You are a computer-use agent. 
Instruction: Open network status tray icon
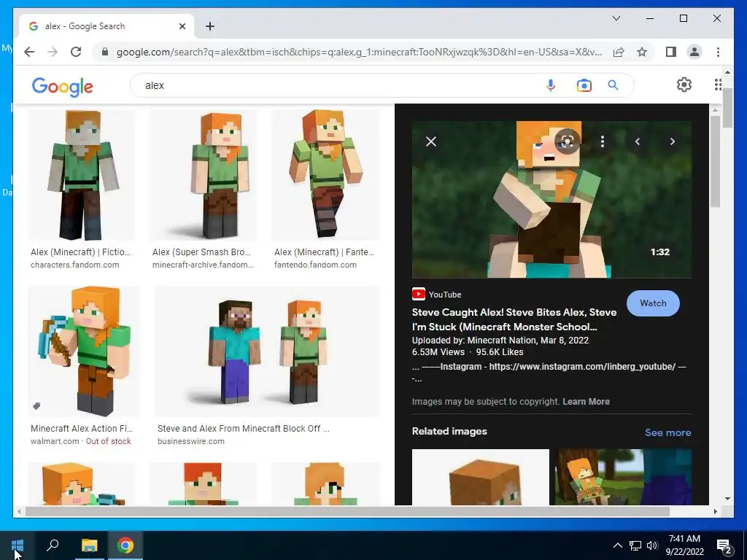coord(635,545)
